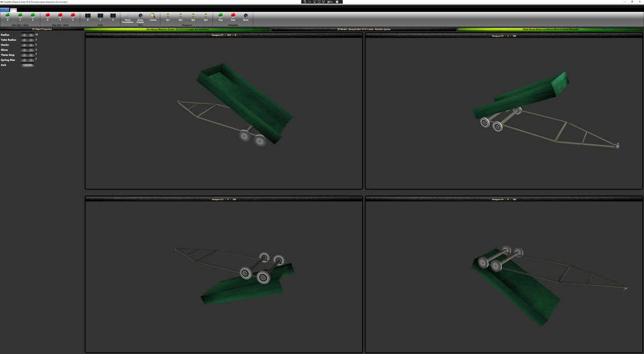
Task: Stop spin on the Z axis
Action: point(72,16)
